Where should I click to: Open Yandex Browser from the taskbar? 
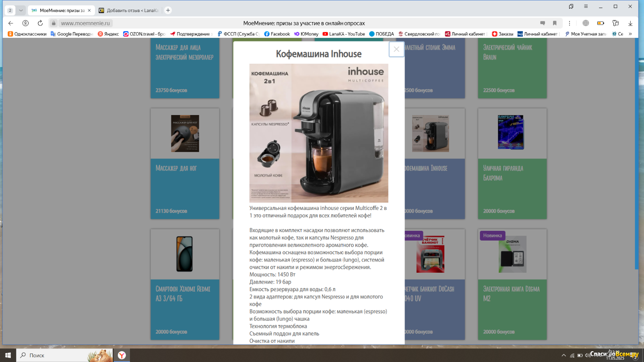122,355
